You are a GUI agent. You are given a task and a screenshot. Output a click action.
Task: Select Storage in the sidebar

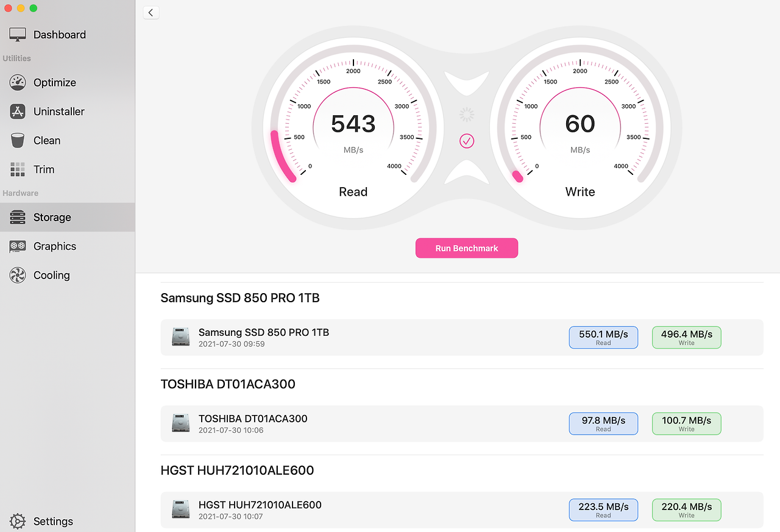(x=68, y=217)
